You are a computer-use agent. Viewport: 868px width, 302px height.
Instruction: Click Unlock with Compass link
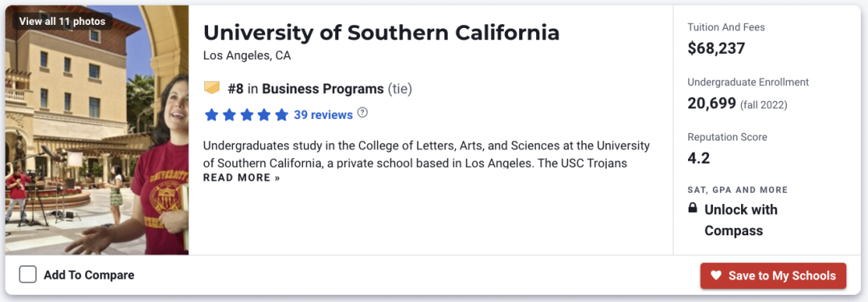point(741,220)
